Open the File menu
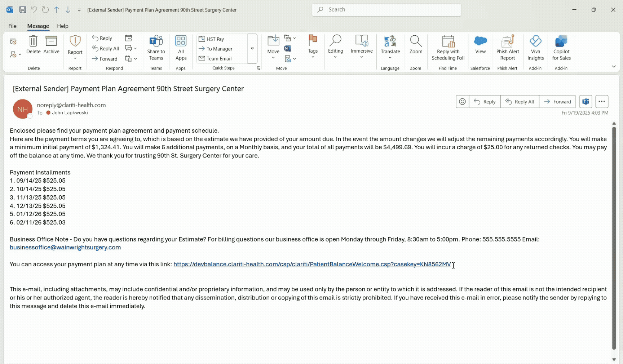The height and width of the screenshot is (364, 623). tap(12, 26)
